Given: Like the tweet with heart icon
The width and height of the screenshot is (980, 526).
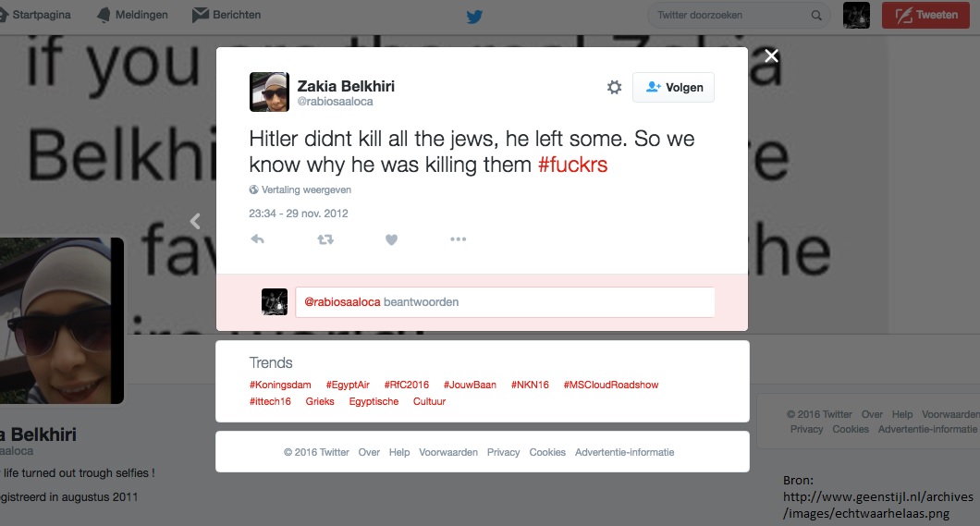Looking at the screenshot, I should click(x=391, y=239).
